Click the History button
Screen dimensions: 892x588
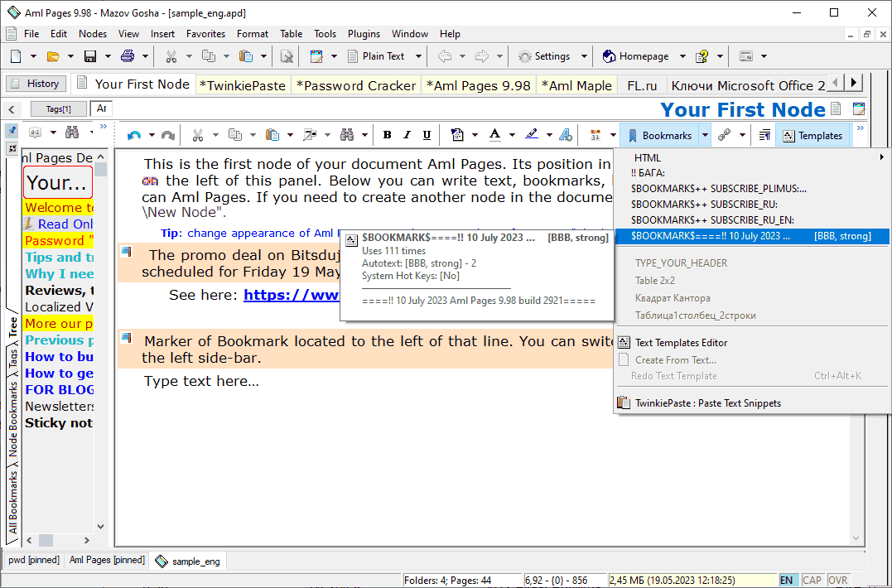click(x=36, y=84)
